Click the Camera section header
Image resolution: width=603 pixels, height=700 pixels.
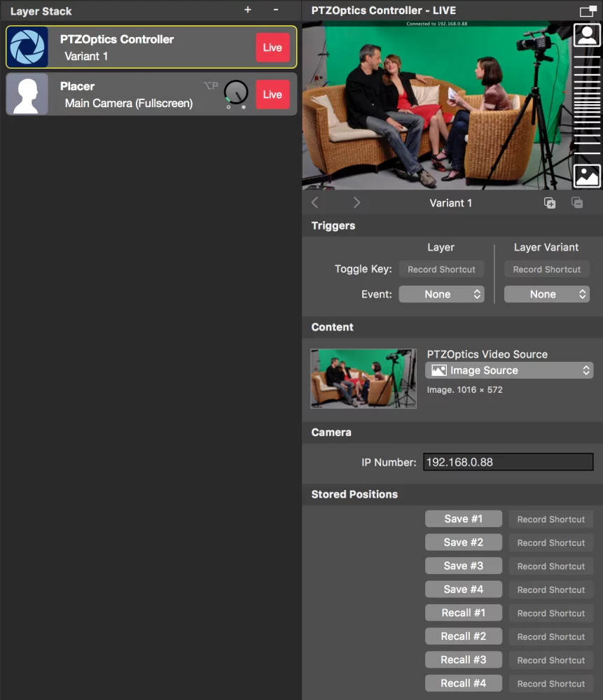(x=331, y=432)
